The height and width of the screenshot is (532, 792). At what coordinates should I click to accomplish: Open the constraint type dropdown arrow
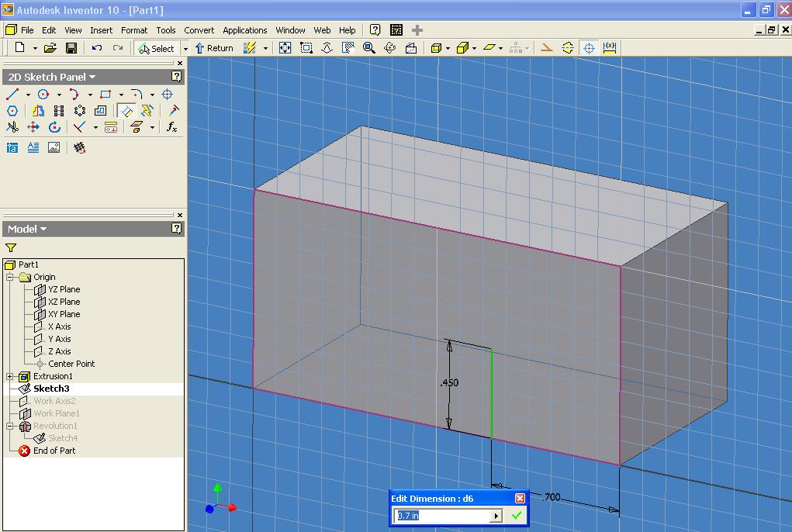point(95,128)
